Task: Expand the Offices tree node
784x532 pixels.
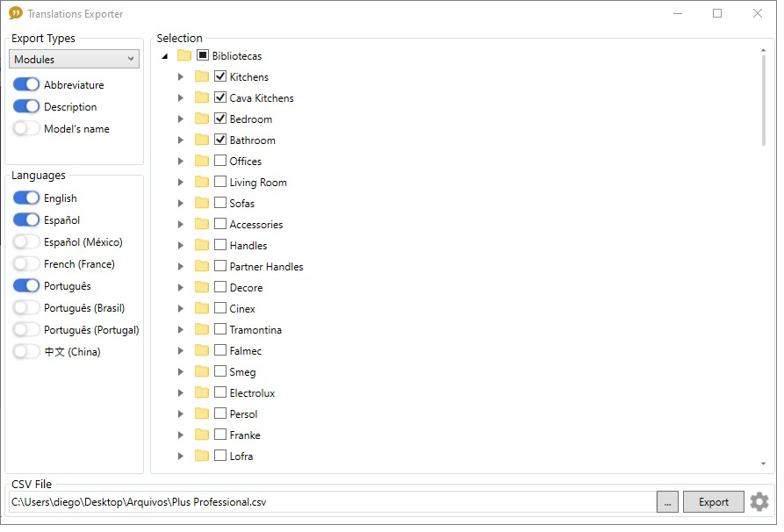Action: [182, 162]
